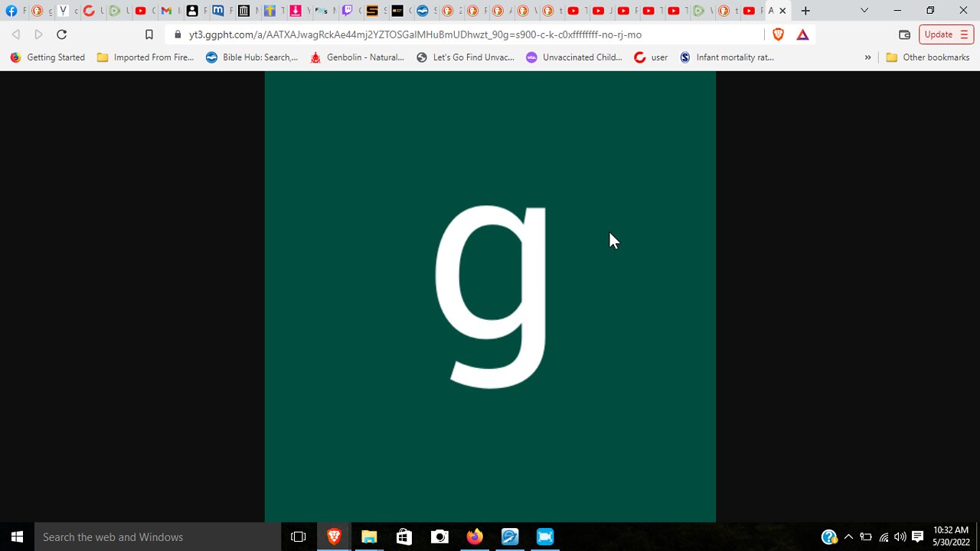Screen dimensions: 980x551
Task: Open Brave browser in taskbar
Action: (334, 537)
